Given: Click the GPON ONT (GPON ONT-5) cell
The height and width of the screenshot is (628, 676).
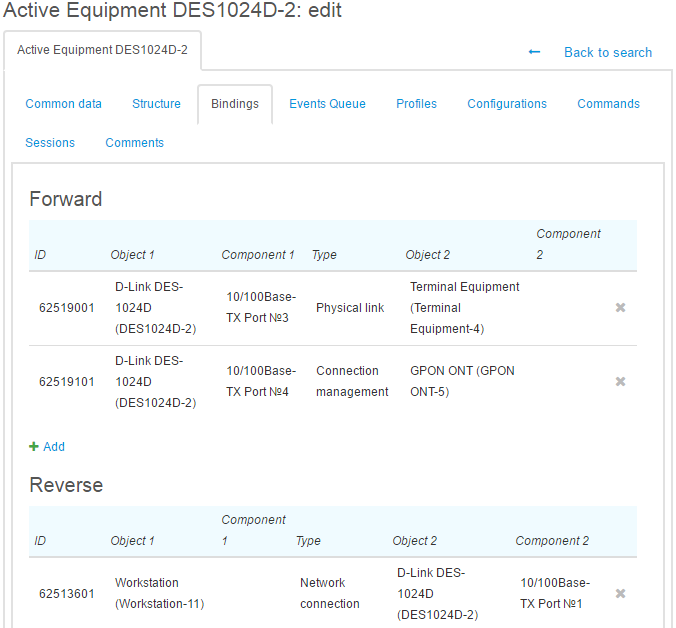Looking at the screenshot, I should [462, 381].
